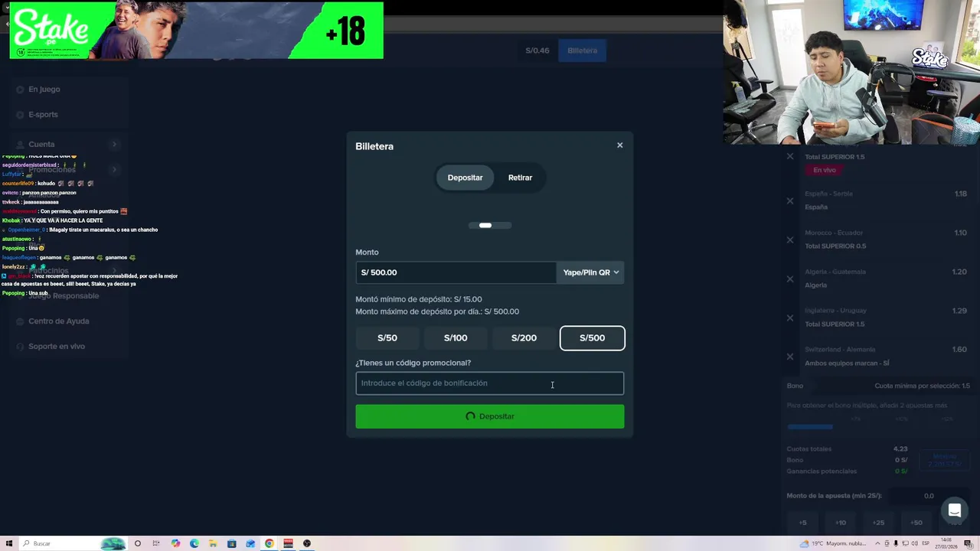Viewport: 980px width, 551px height.
Task: Open Juego Responsable in sidebar
Action: click(64, 296)
